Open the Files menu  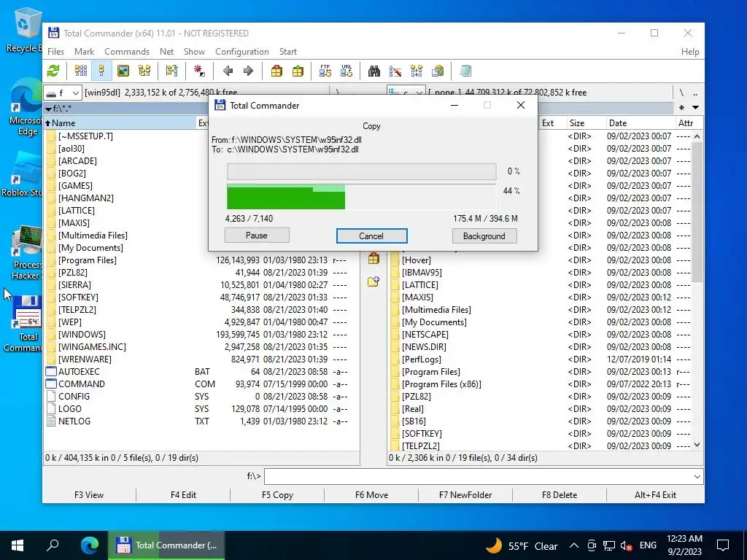(x=55, y=52)
